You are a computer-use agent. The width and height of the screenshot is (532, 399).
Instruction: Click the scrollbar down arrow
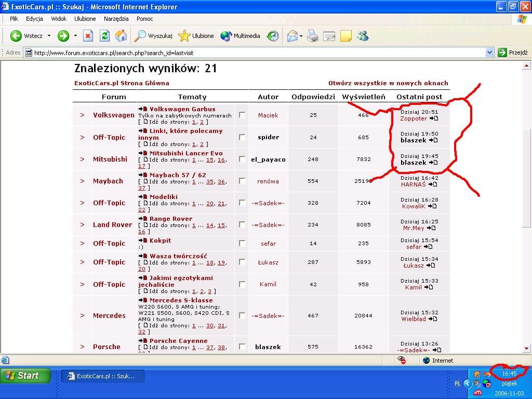(x=526, y=348)
